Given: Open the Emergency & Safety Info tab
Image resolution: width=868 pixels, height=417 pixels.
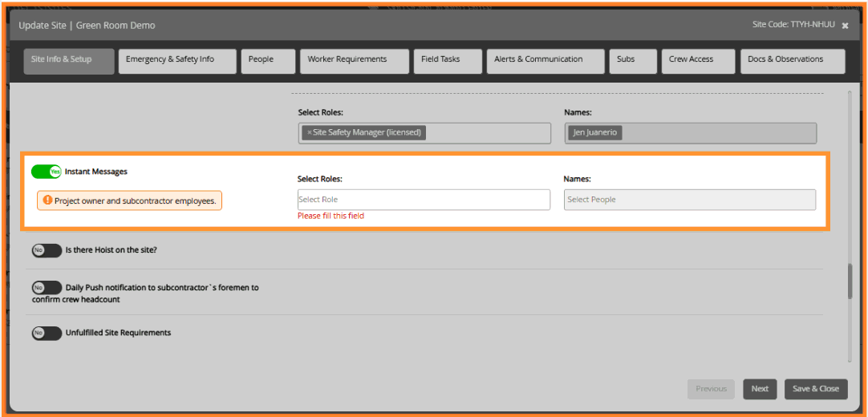Looking at the screenshot, I should [177, 61].
